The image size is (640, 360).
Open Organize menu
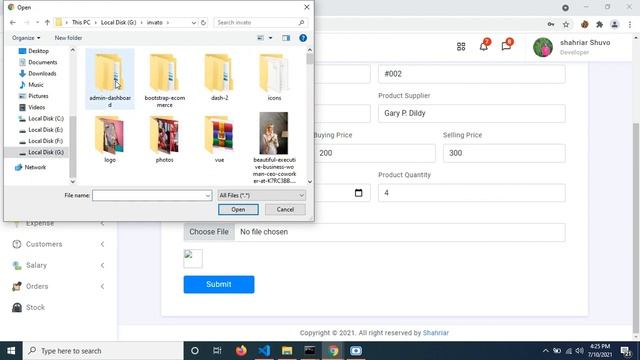[x=26, y=38]
